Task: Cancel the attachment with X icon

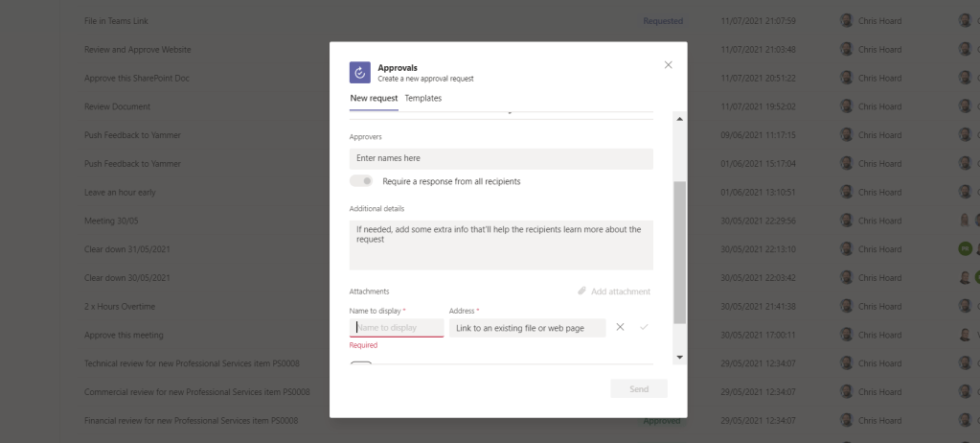Action: coord(621,328)
